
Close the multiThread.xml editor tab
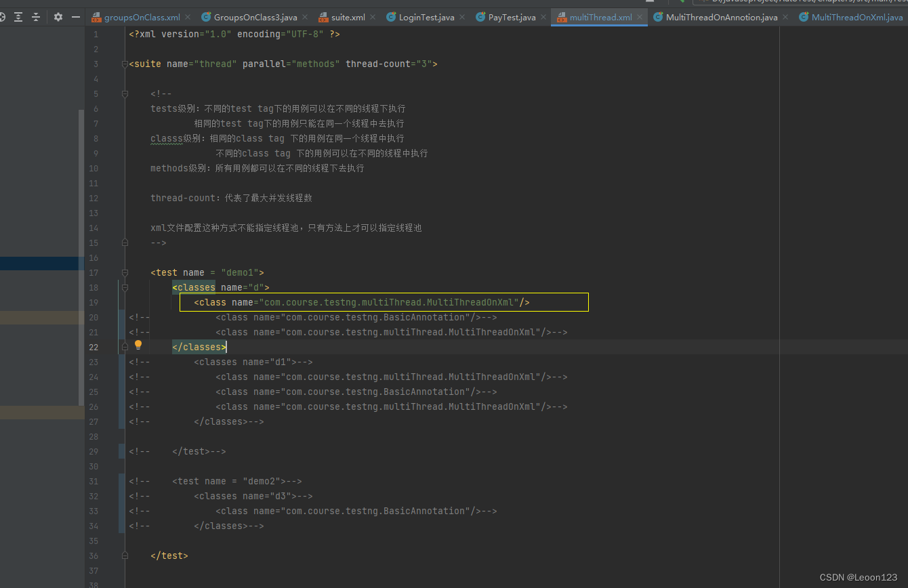coord(640,18)
